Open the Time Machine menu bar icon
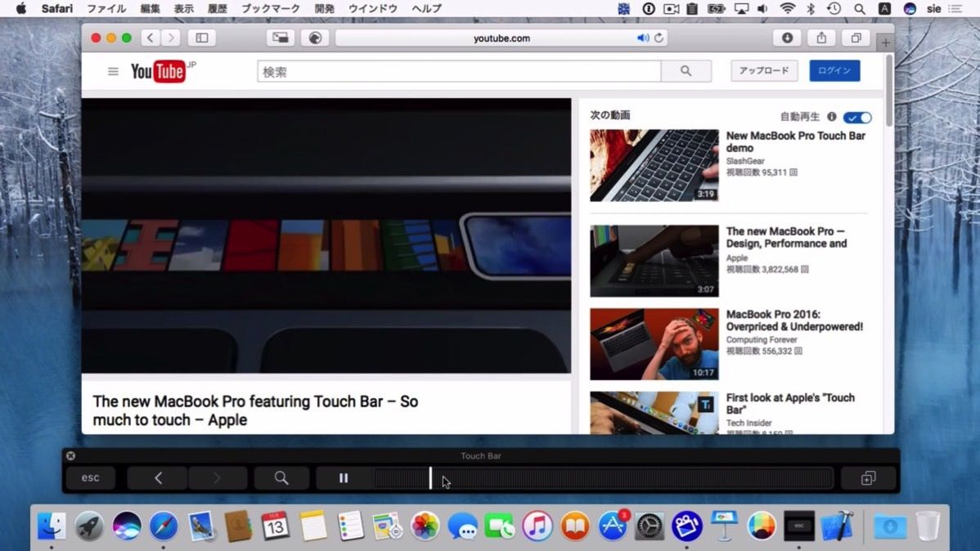The image size is (980, 551). pyautogui.click(x=834, y=9)
